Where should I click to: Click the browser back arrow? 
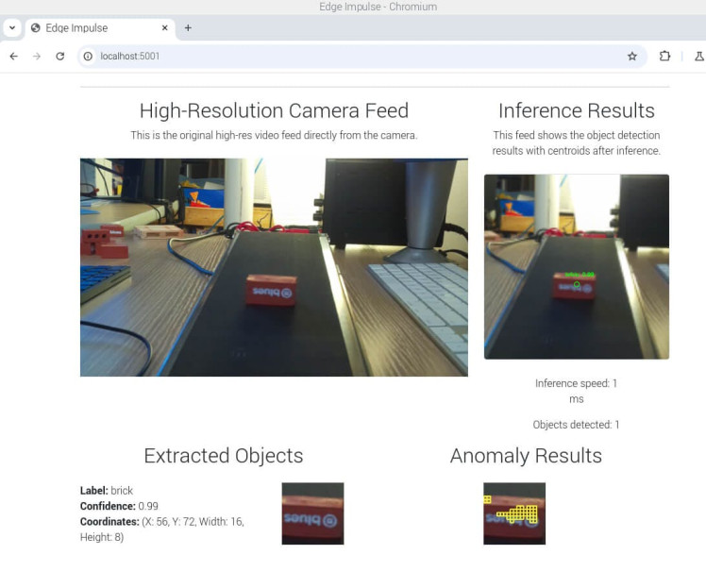[x=14, y=57]
